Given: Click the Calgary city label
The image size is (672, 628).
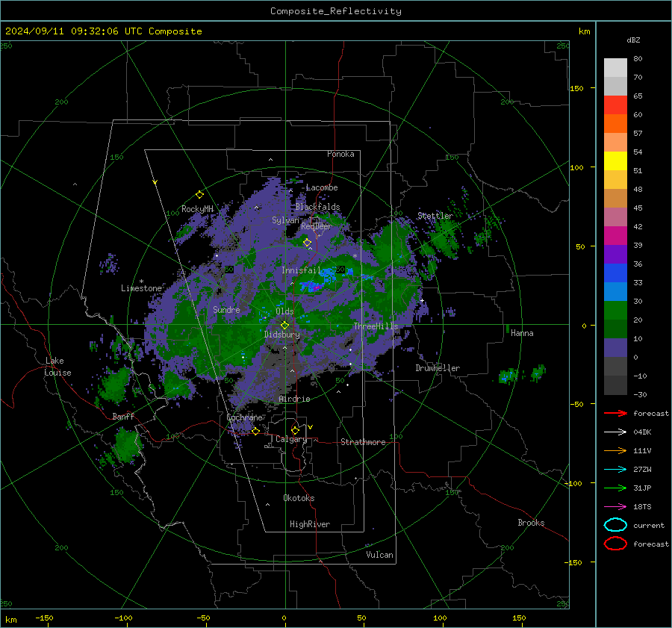Looking at the screenshot, I should [x=291, y=439].
